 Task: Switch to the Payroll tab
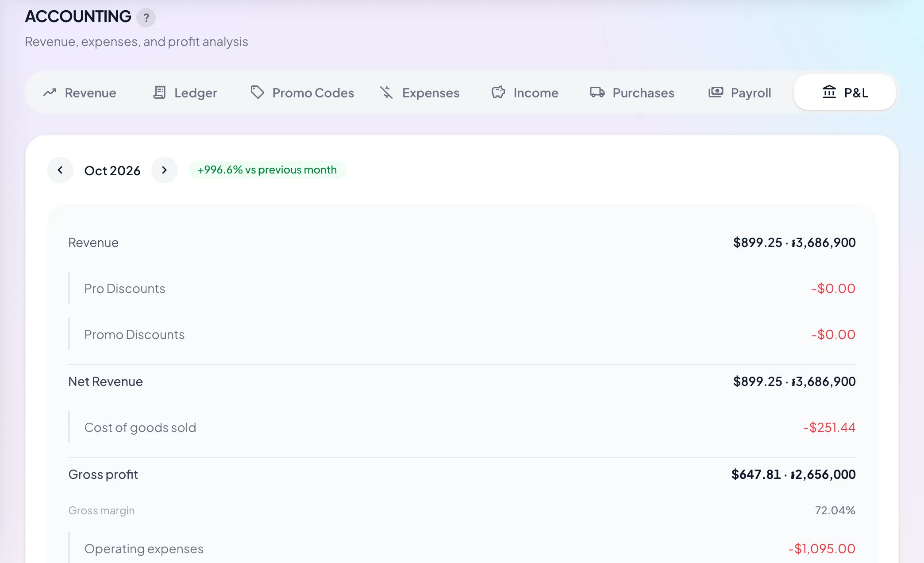click(740, 93)
